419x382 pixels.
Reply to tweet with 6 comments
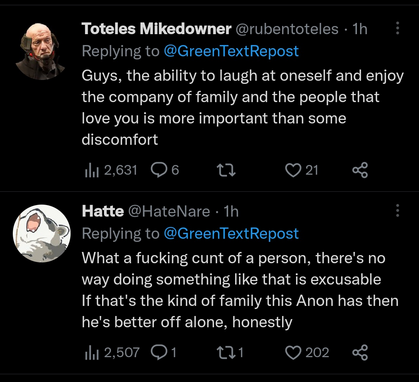click(x=165, y=170)
